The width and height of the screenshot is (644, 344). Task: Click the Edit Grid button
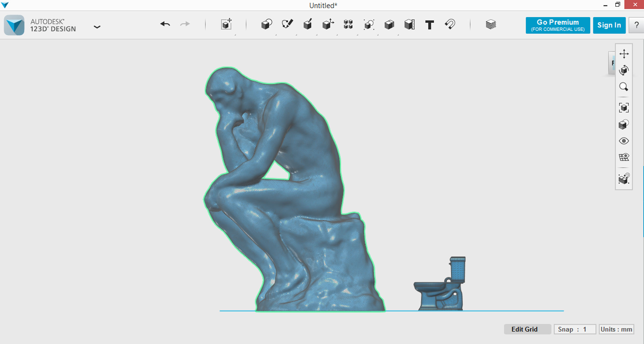coord(527,329)
